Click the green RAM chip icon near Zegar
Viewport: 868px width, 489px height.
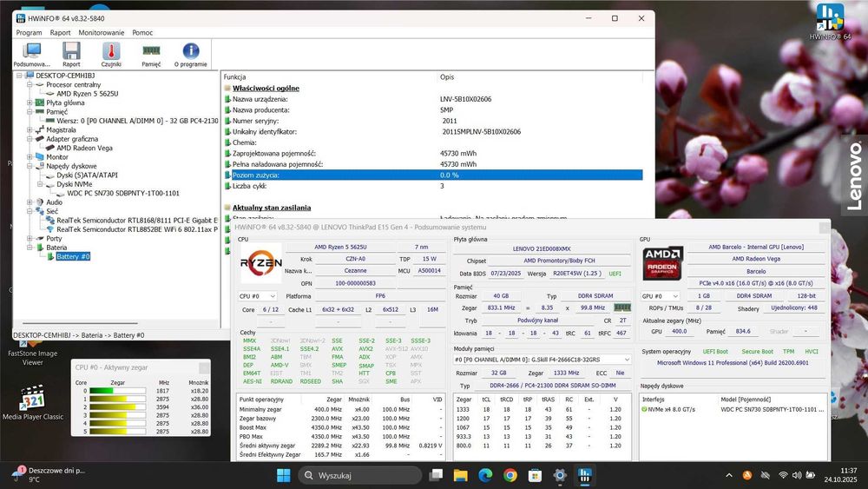point(622,307)
